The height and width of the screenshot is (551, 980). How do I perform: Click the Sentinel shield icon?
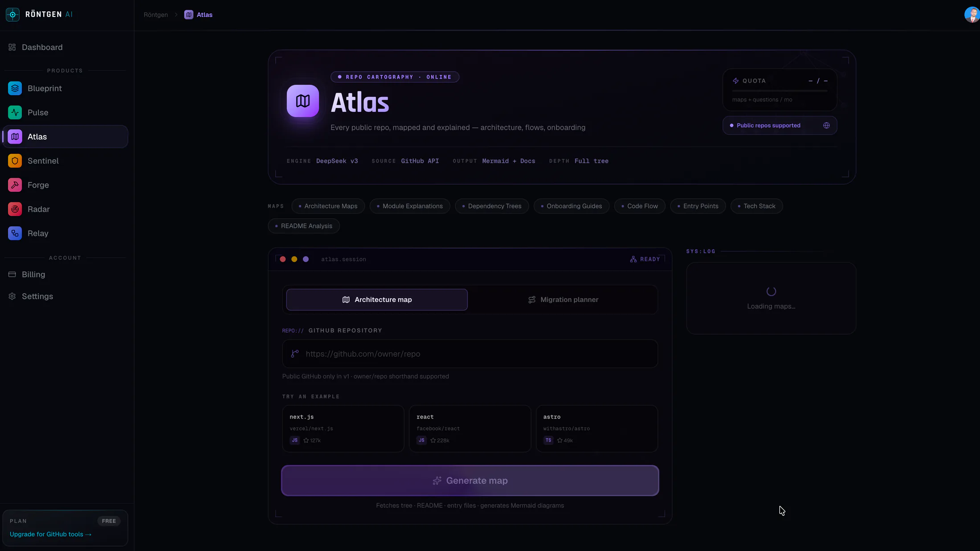point(15,160)
